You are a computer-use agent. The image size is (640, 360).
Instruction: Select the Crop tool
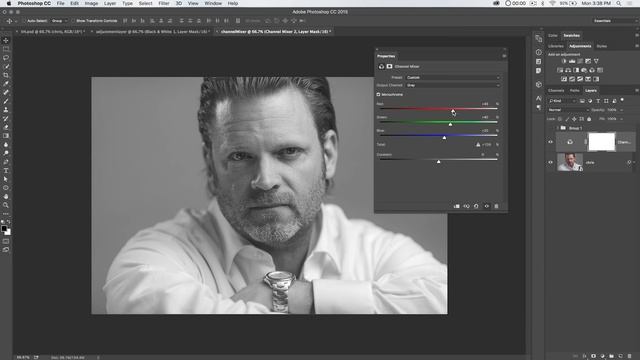[6, 75]
